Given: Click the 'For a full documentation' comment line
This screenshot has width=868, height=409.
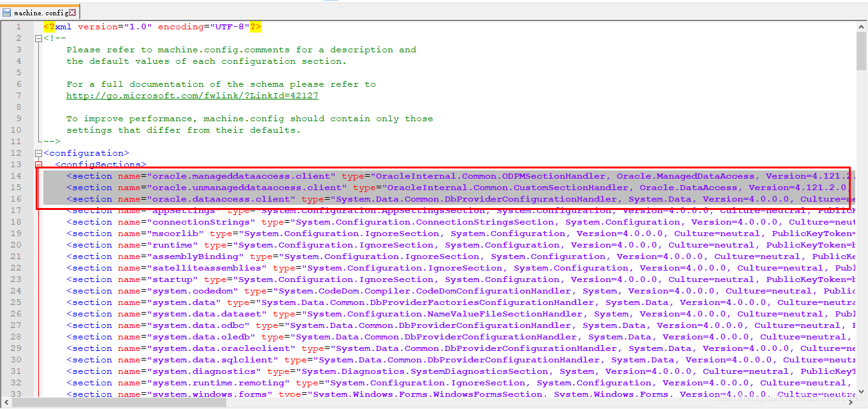Looking at the screenshot, I should point(221,84).
